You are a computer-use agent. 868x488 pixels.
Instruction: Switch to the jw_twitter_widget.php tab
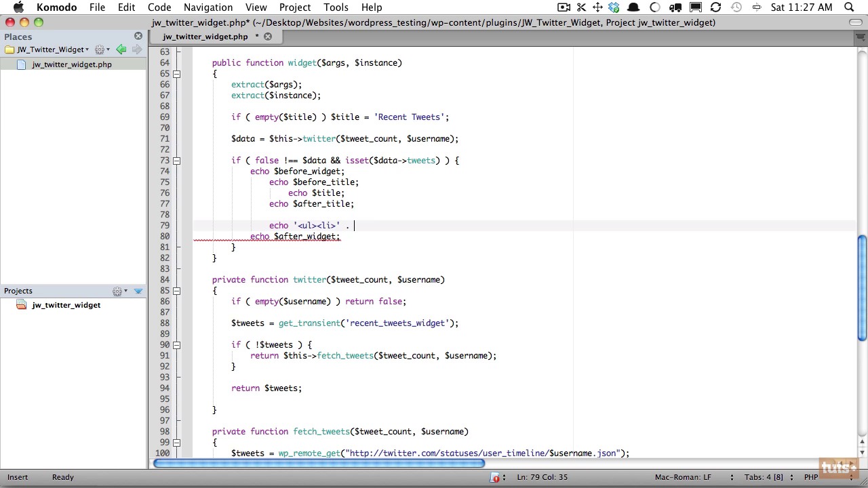(x=205, y=37)
